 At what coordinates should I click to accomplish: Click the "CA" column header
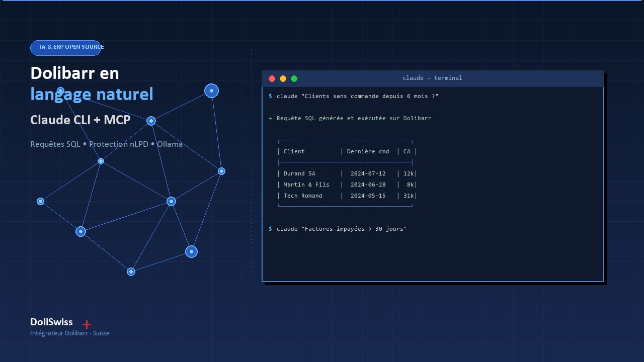tap(407, 151)
